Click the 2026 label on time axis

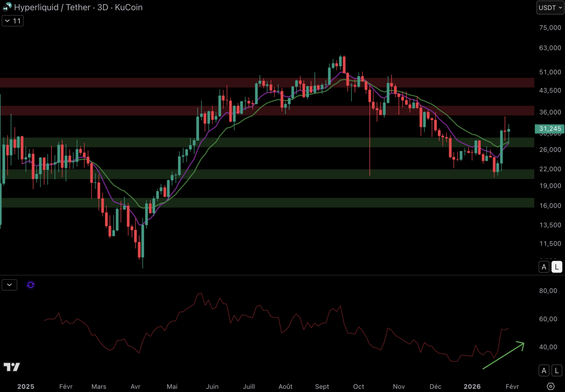[x=472, y=387]
